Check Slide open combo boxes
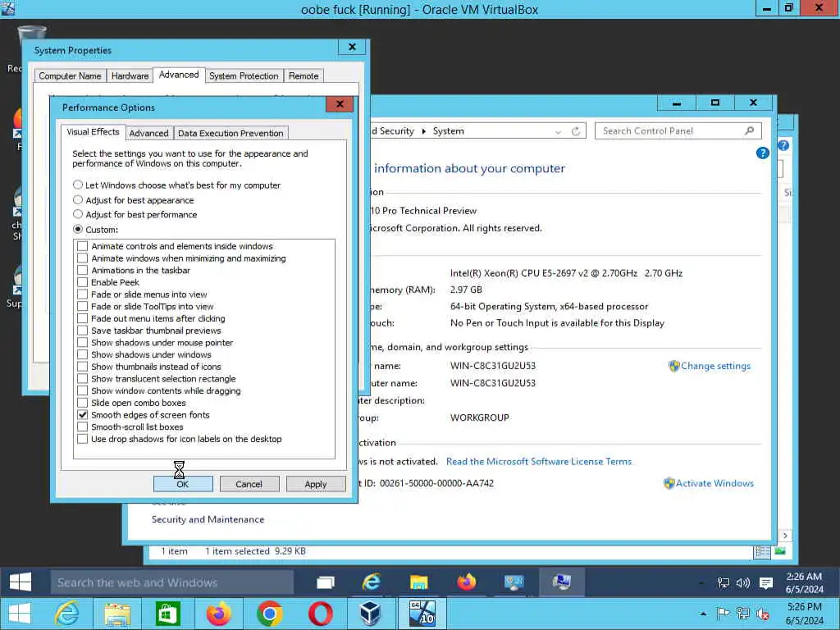 83,403
